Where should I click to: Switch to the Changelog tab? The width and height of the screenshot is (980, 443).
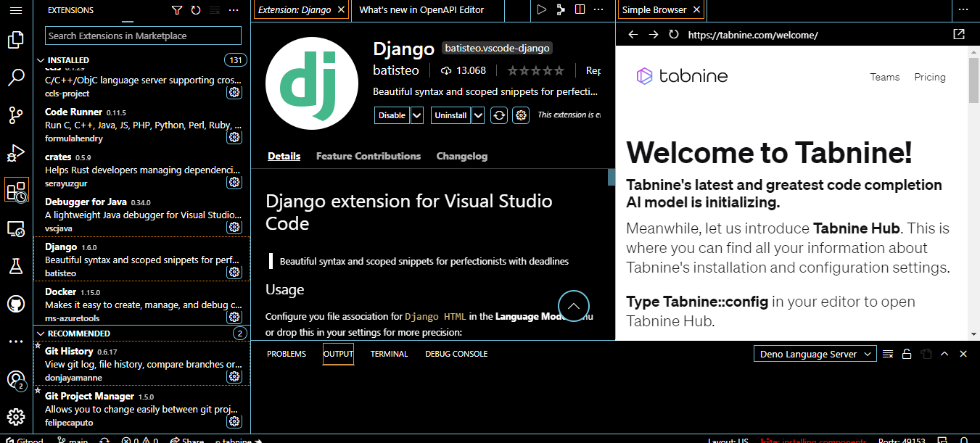[462, 156]
